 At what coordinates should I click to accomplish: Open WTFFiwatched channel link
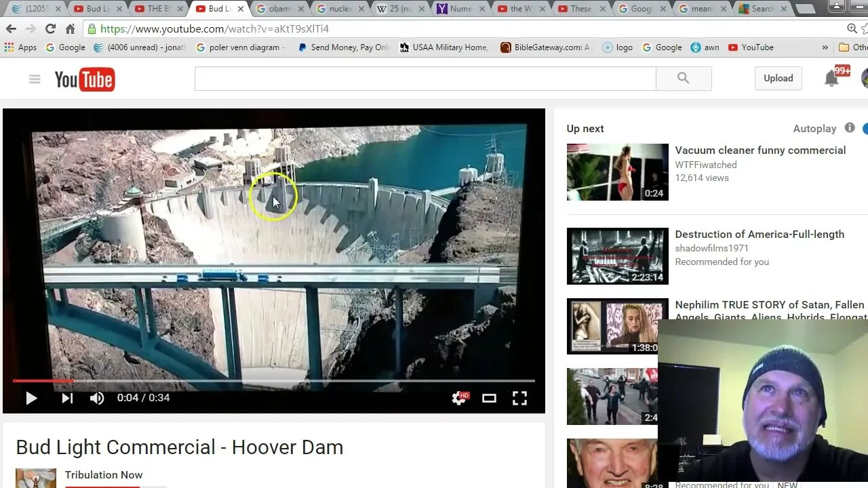(706, 165)
